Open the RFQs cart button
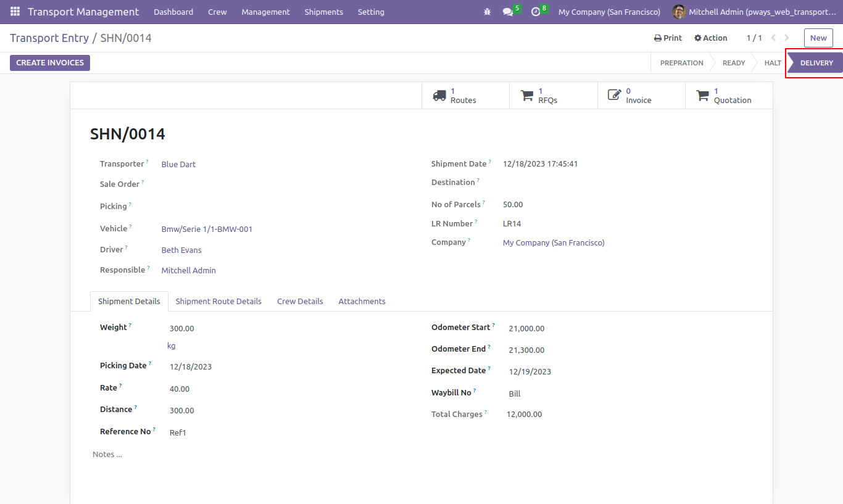The image size is (843, 504). coord(554,96)
